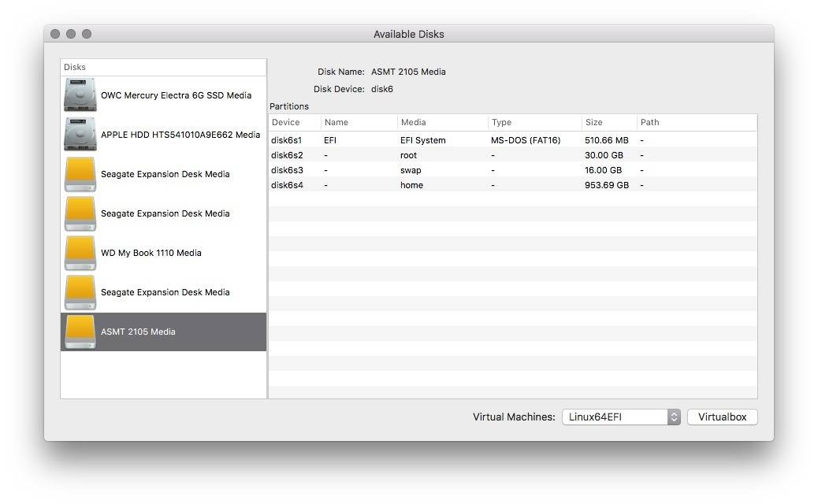Click the Disks list header

pyautogui.click(x=163, y=67)
